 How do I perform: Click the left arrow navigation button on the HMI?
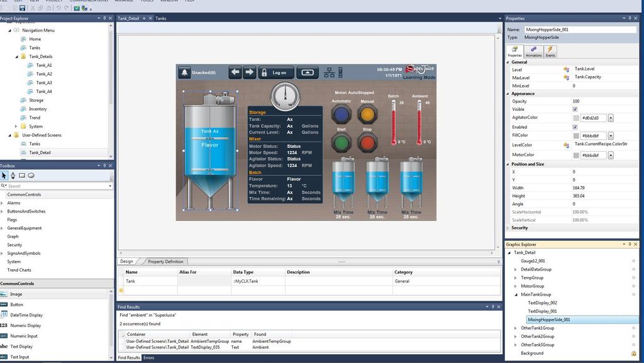click(x=235, y=72)
